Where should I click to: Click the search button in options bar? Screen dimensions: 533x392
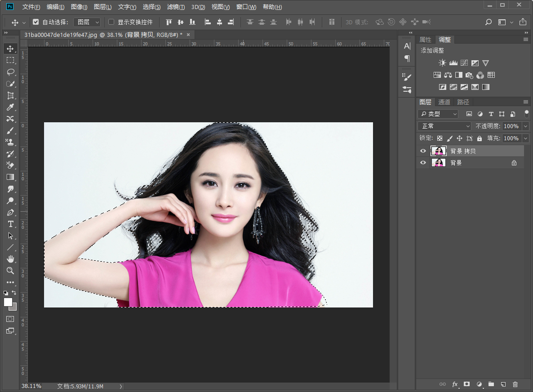(489, 22)
